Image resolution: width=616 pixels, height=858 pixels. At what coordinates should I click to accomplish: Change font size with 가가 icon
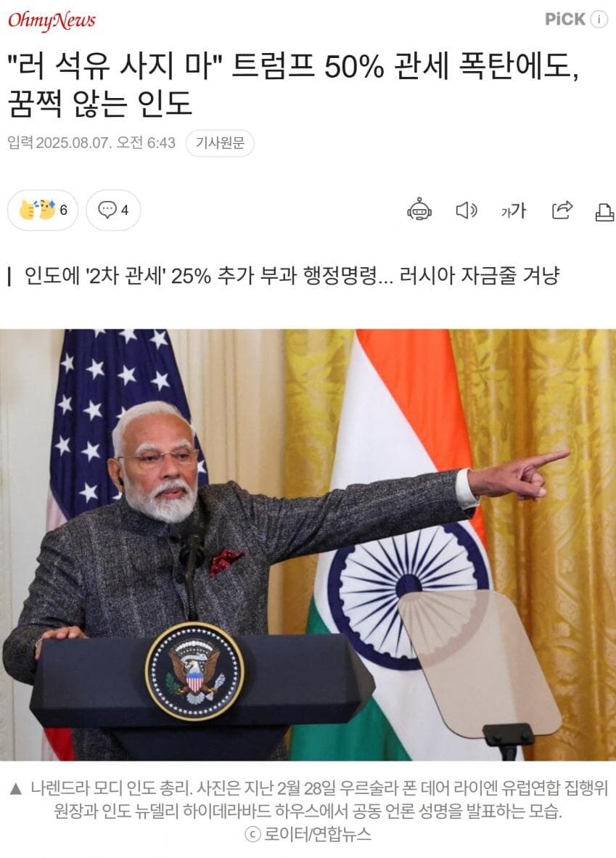513,210
